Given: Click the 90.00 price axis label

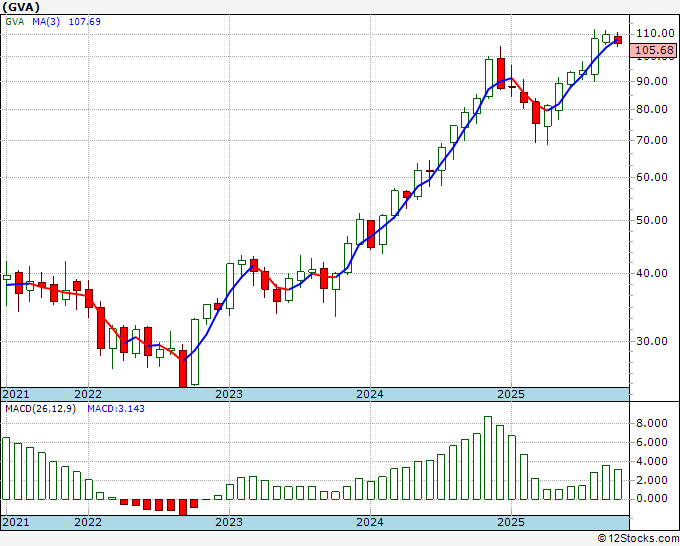Looking at the screenshot, I should pyautogui.click(x=652, y=81).
